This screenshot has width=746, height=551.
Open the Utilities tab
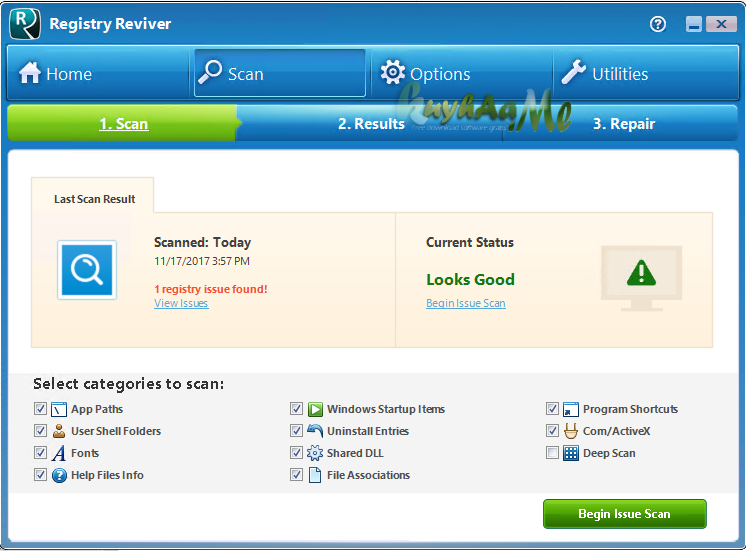[646, 73]
